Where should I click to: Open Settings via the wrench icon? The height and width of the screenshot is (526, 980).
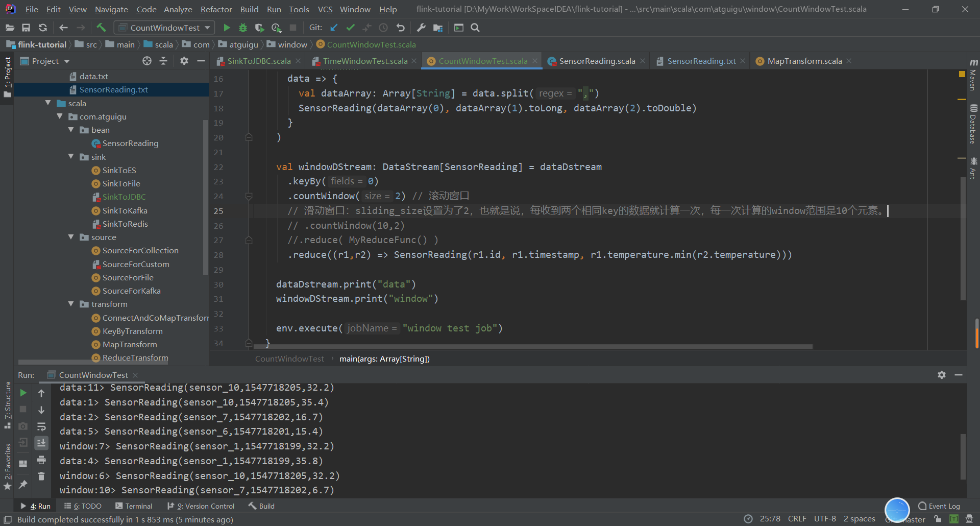(x=421, y=28)
